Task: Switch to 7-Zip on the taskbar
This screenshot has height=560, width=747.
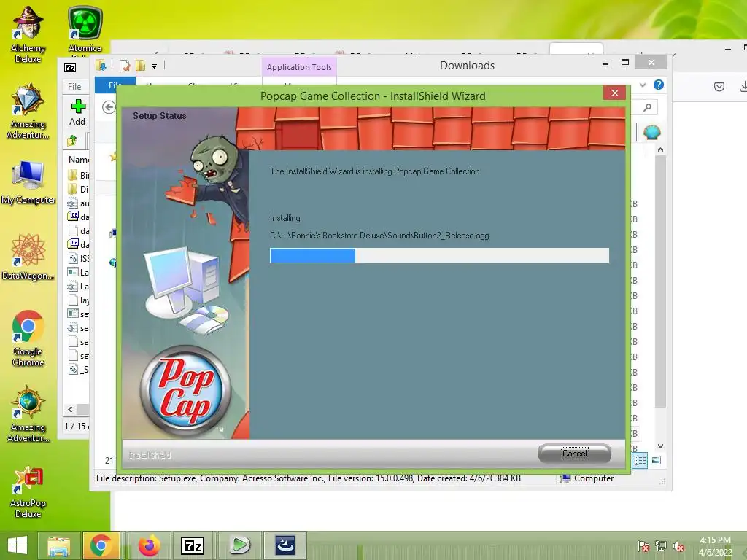Action: coord(193,545)
